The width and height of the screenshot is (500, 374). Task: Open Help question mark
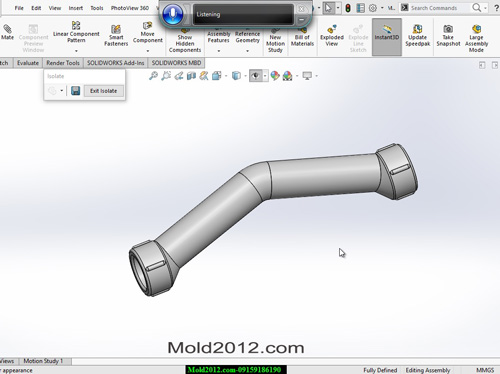496,8
